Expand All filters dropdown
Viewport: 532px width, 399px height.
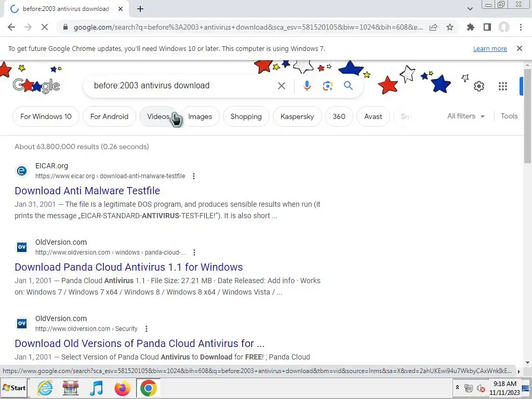tap(466, 116)
